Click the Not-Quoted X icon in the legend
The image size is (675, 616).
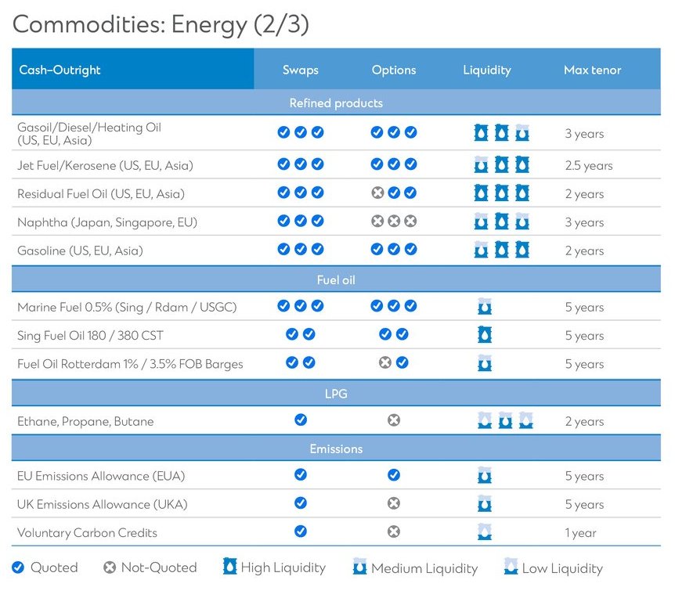pyautogui.click(x=110, y=567)
